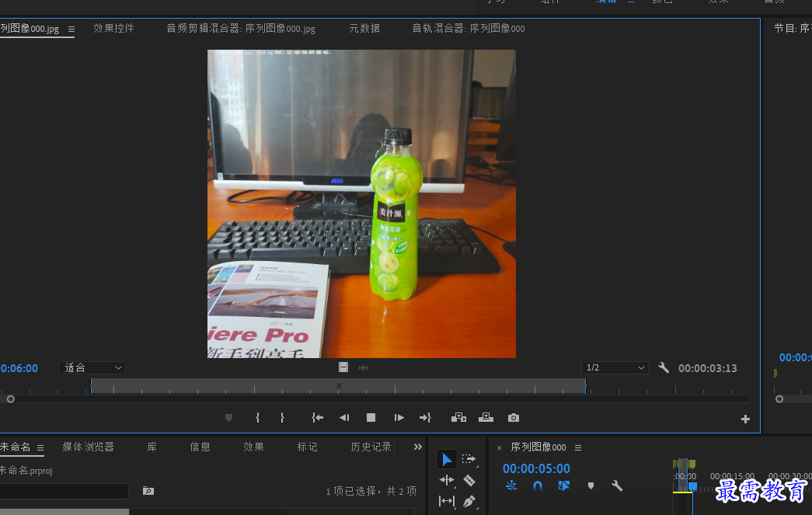Expand hidden project panel tabs chevron
The image size is (812, 515).
(x=418, y=447)
